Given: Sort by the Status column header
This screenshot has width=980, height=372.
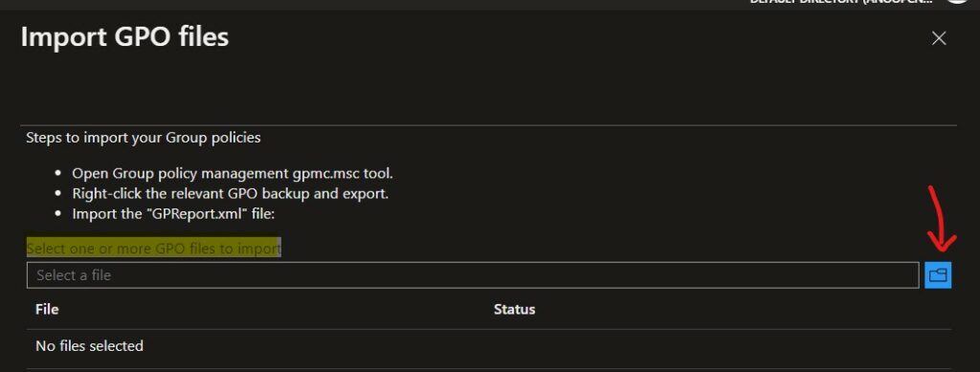Looking at the screenshot, I should (x=514, y=309).
